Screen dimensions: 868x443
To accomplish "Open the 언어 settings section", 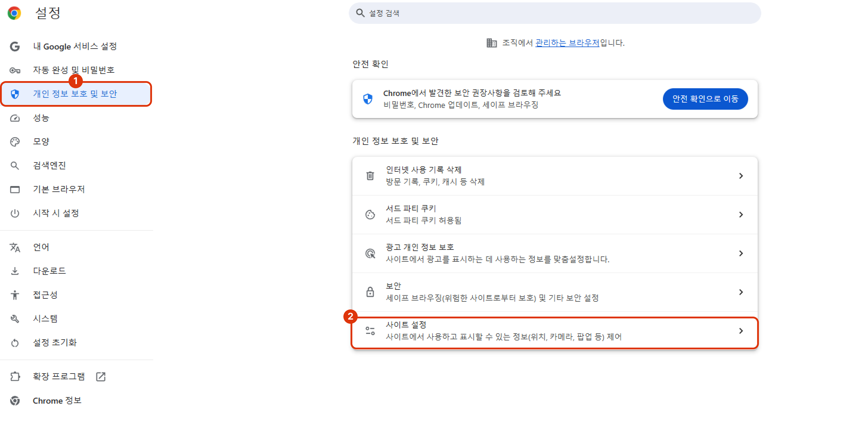I will pos(41,247).
